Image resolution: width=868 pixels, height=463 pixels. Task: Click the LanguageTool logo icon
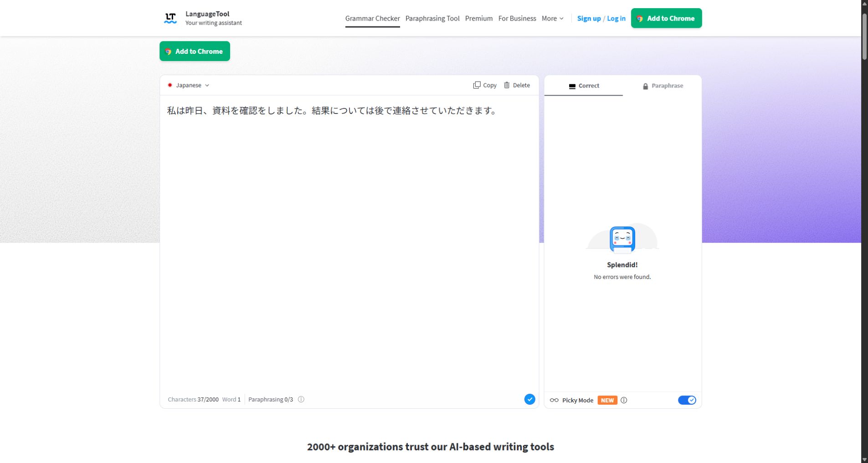click(170, 18)
